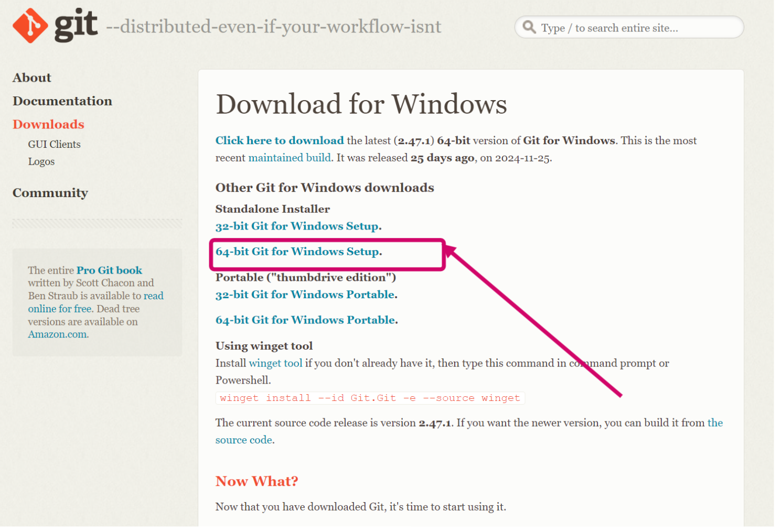Download 32-bit Git for Windows Portable
The height and width of the screenshot is (532, 781).
tap(305, 295)
